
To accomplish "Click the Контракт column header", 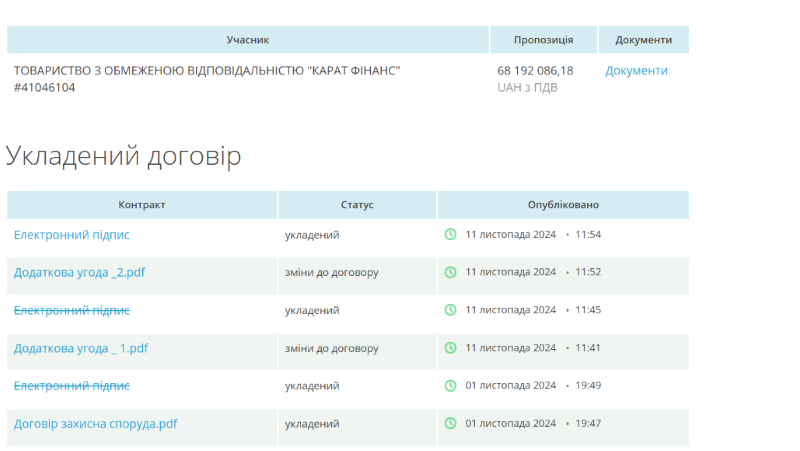I will click(x=142, y=205).
